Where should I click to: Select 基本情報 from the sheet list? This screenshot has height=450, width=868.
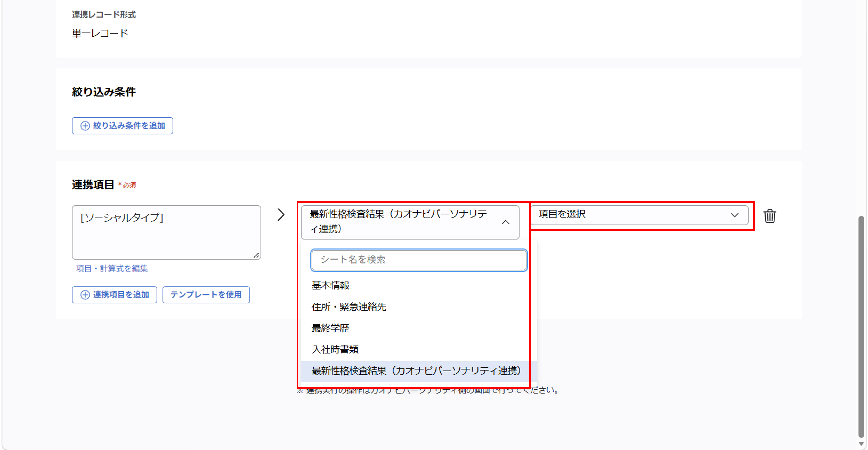(419, 286)
